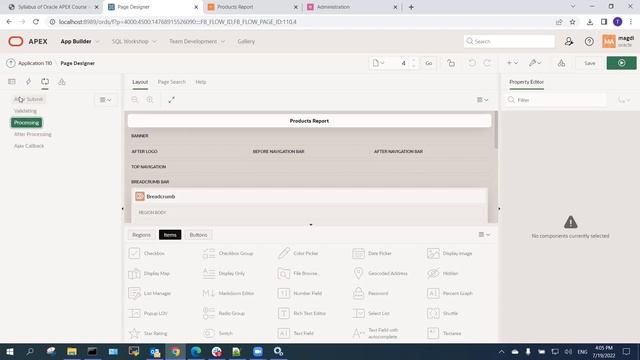The image size is (640, 360).
Task: Select the Shuttle item in gallery
Action: click(443, 313)
